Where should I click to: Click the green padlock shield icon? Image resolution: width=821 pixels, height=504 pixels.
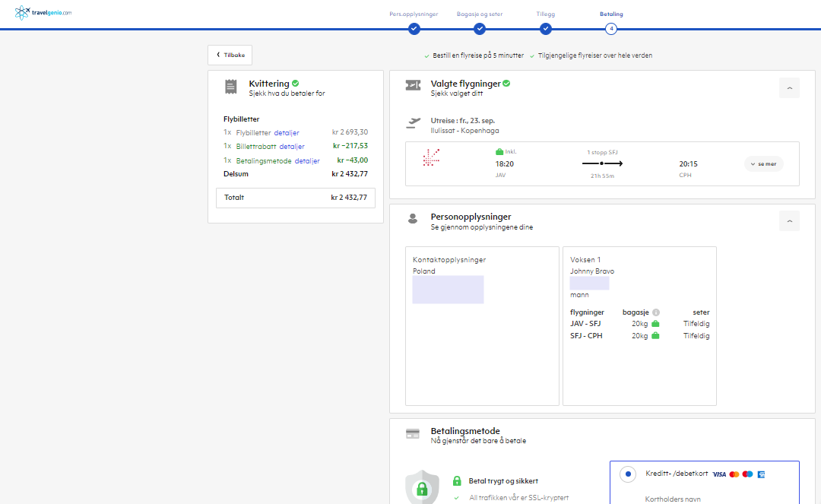(422, 487)
